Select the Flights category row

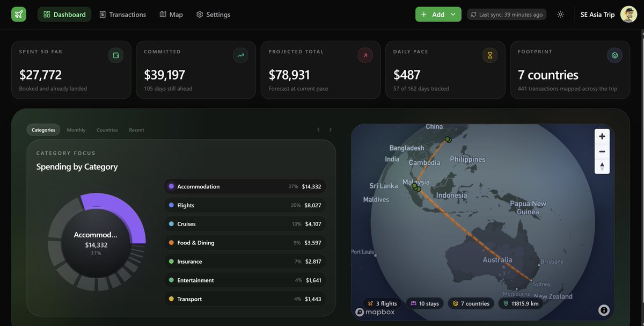point(245,205)
